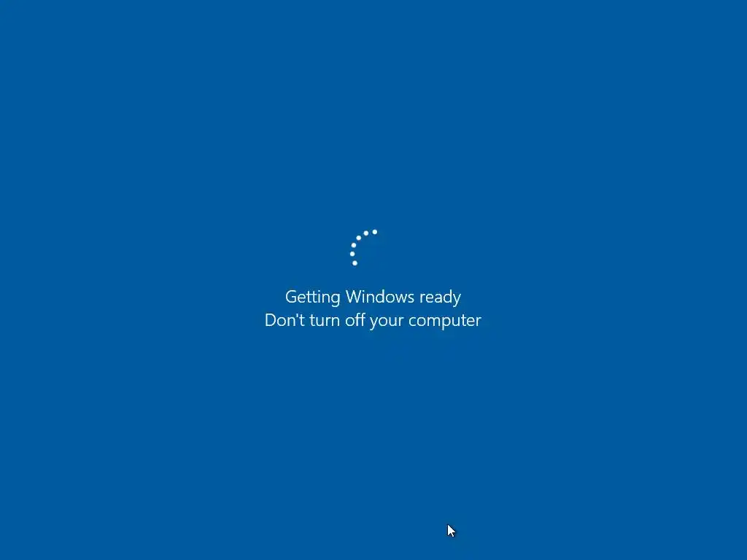This screenshot has width=747, height=560.
Task: Click the second spinner dot from the top
Action: [x=366, y=233]
